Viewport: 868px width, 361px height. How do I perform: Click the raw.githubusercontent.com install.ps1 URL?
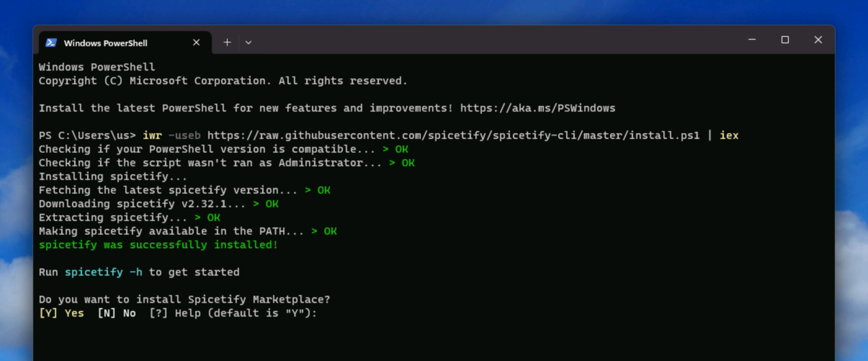(453, 136)
